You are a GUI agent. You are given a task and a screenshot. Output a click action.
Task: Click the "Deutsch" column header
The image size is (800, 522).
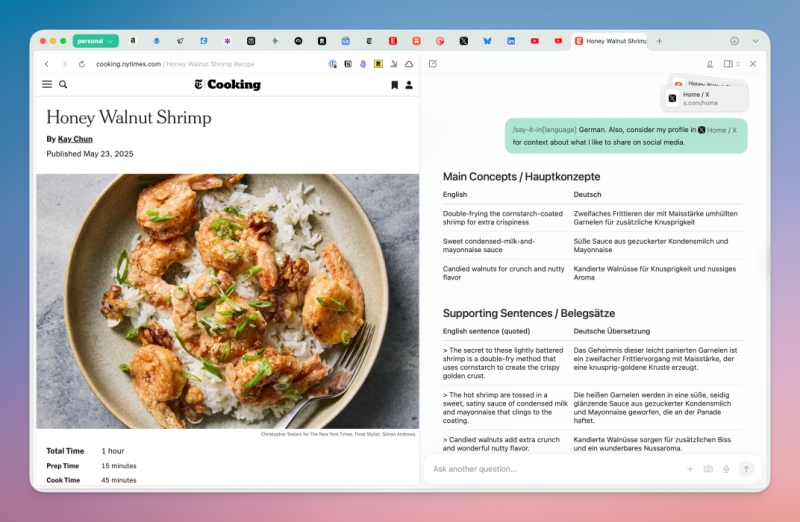click(587, 194)
